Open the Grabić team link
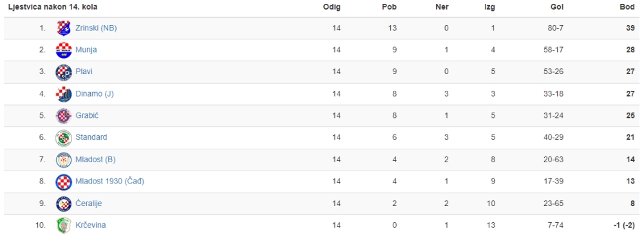This screenshot has width=644, height=235. pyautogui.click(x=87, y=115)
